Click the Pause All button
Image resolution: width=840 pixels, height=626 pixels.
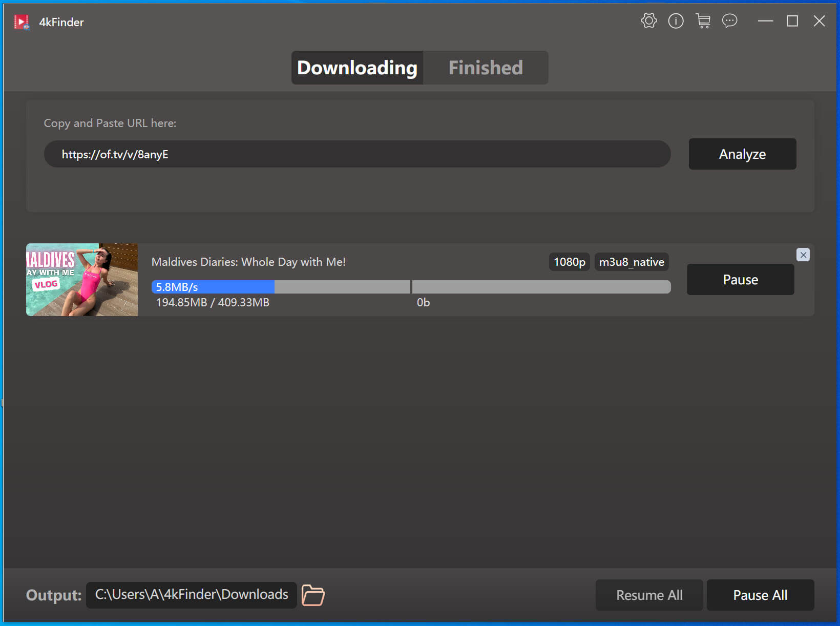[x=760, y=595]
